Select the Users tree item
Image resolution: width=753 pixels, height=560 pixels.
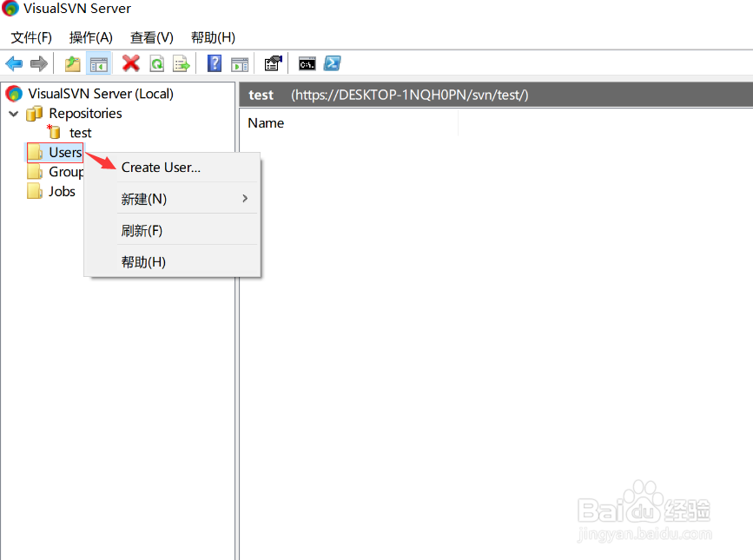coord(65,152)
